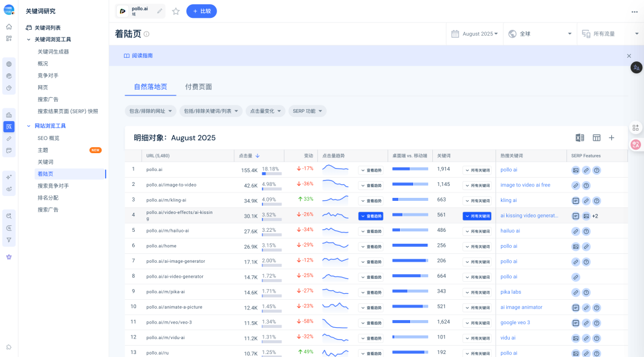Open the grid widget icon on right edge

[x=636, y=128]
